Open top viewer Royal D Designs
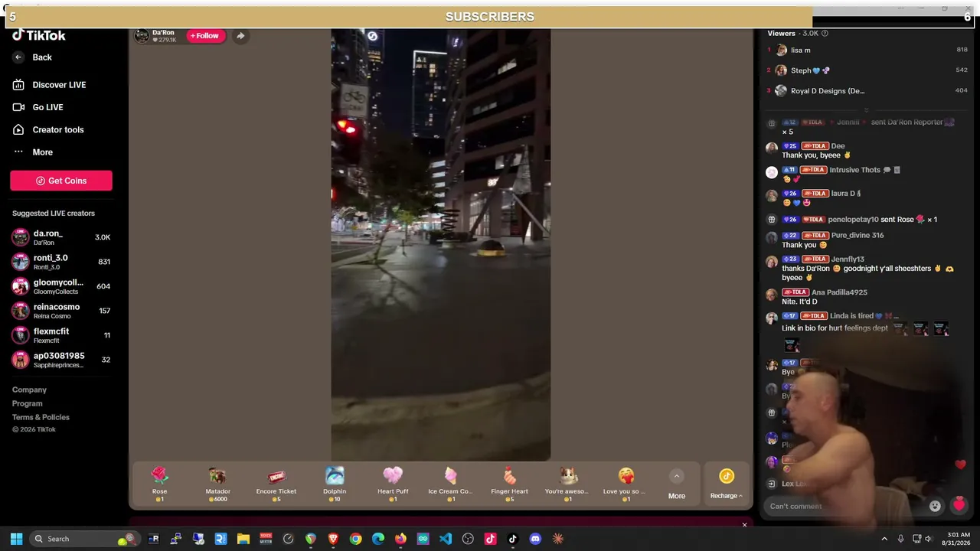 tap(867, 91)
